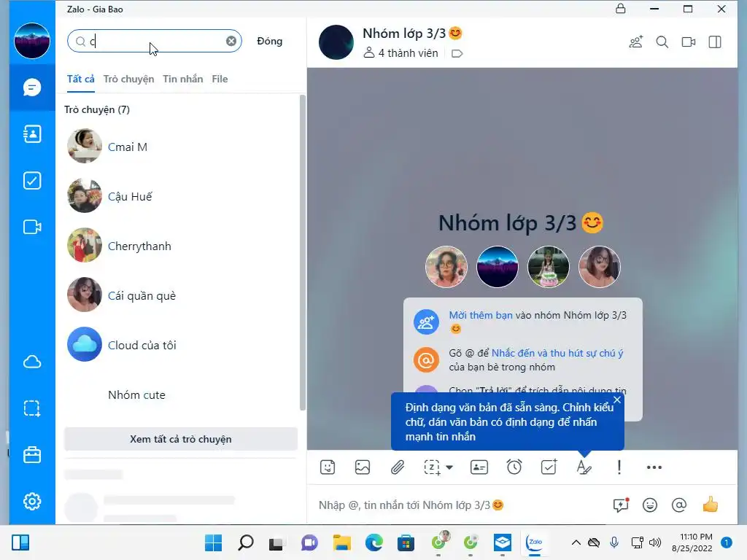Click the send image icon
This screenshot has width=747, height=560.
click(x=363, y=467)
